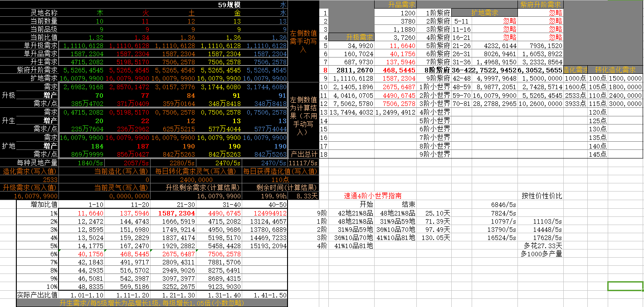Click the 多花27.33天 cell

pos(542,245)
